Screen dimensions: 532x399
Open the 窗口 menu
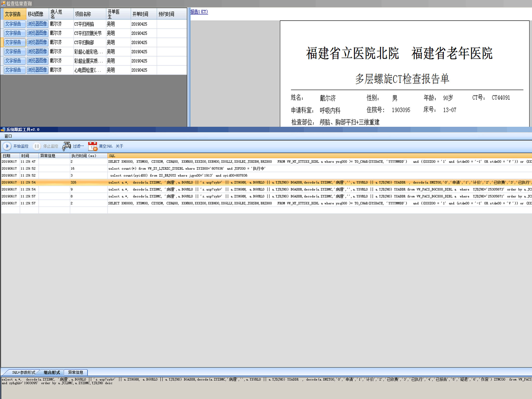coord(8,136)
